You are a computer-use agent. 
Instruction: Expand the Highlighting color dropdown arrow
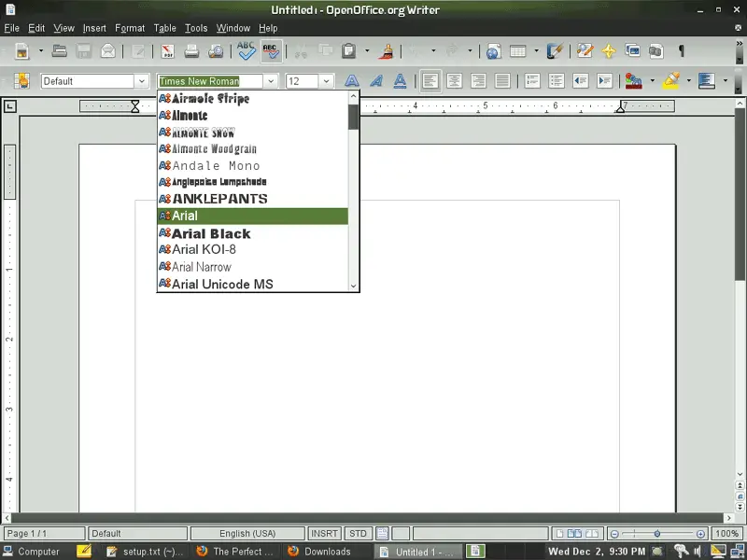tap(689, 81)
